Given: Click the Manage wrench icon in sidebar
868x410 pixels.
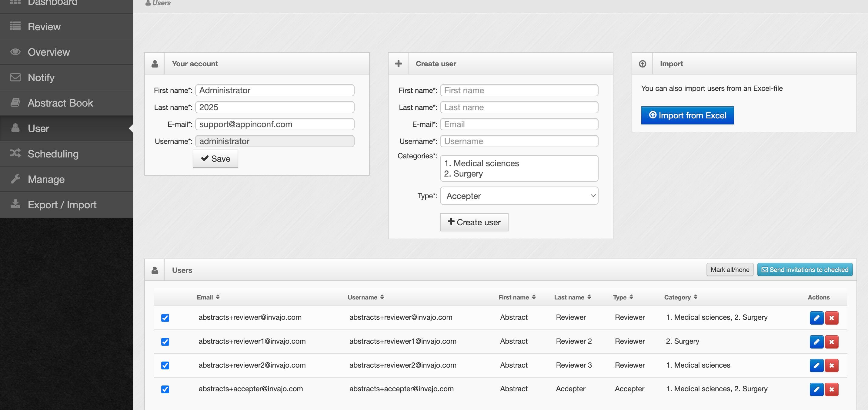Looking at the screenshot, I should [x=15, y=179].
